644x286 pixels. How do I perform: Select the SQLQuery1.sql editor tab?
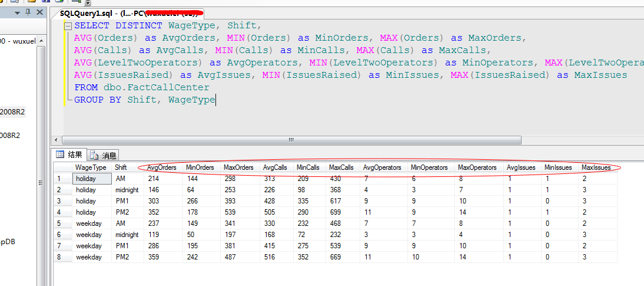pos(128,13)
